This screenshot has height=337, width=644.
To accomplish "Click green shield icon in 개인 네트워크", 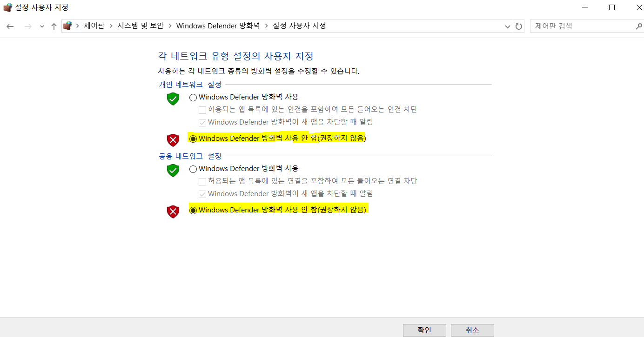I will click(173, 99).
